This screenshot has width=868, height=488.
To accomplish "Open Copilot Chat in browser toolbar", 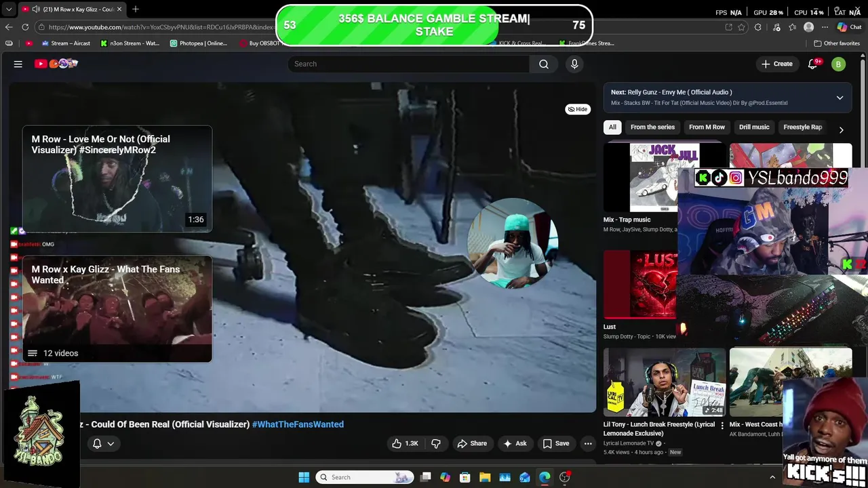I will pos(848,27).
